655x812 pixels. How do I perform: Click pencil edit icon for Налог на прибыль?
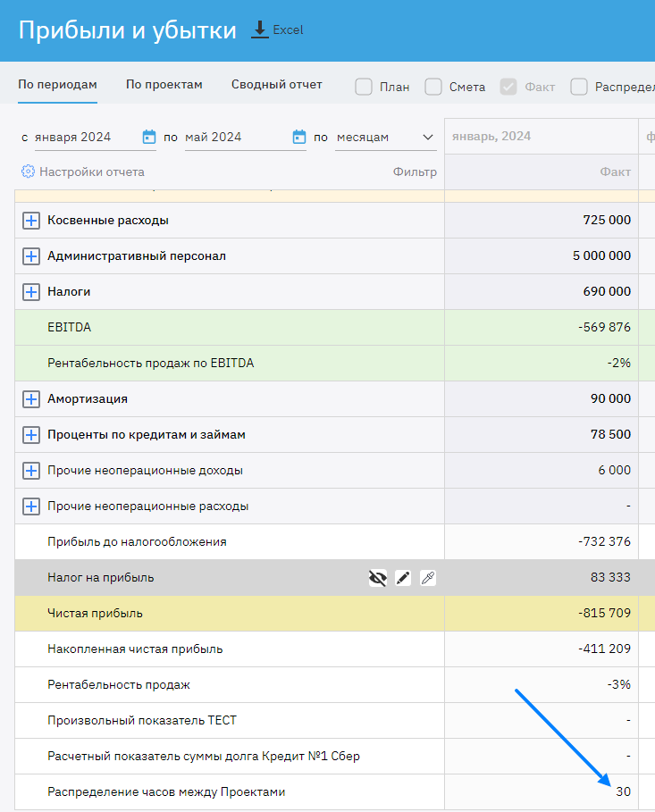[x=403, y=578]
